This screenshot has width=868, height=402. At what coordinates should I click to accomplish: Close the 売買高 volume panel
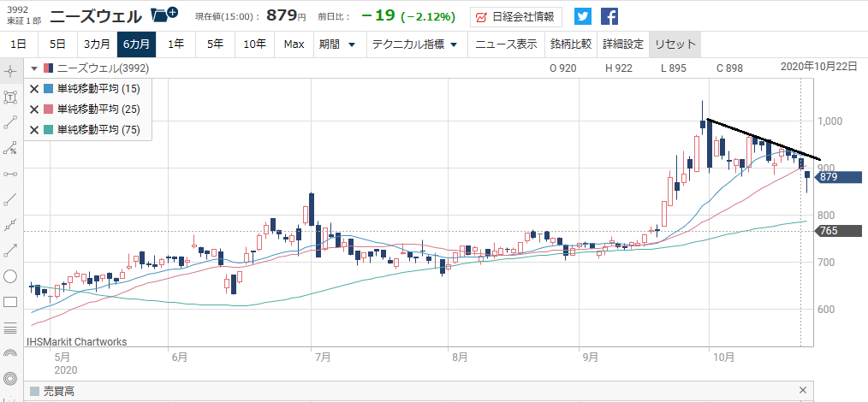803,390
